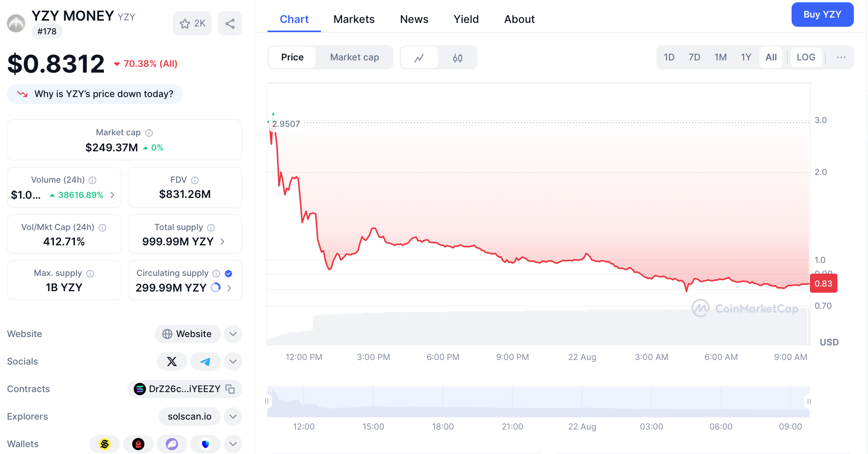Copy the contract address icon
The height and width of the screenshot is (454, 868).
click(x=230, y=389)
